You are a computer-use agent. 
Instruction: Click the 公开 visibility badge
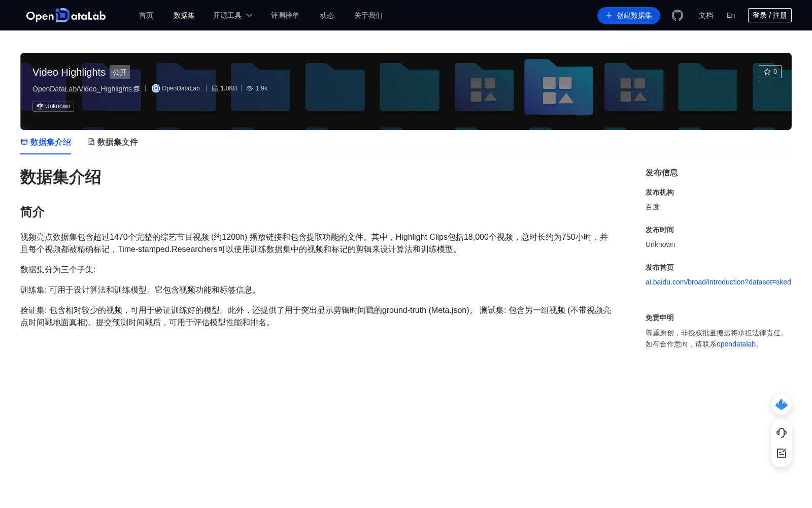point(120,72)
